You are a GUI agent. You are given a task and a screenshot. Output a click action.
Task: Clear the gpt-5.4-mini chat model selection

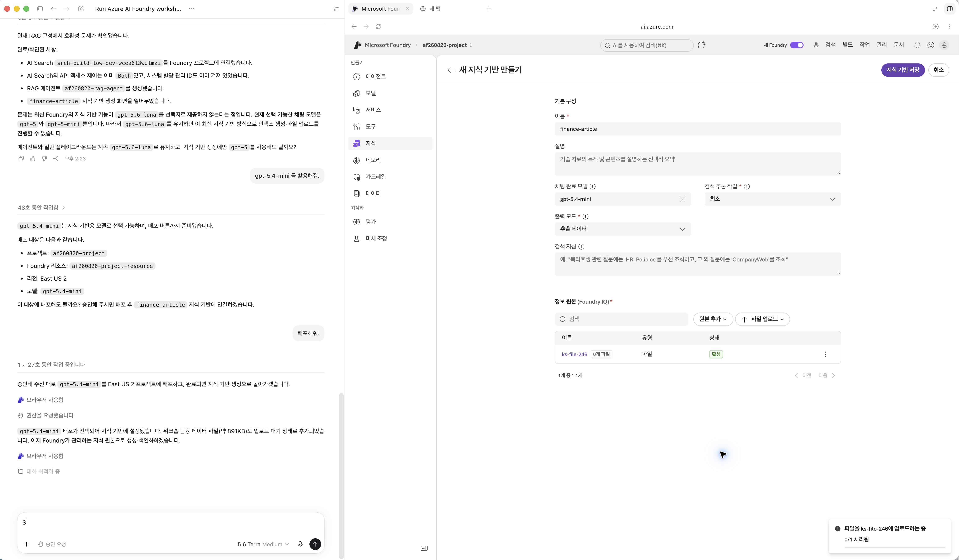click(682, 199)
